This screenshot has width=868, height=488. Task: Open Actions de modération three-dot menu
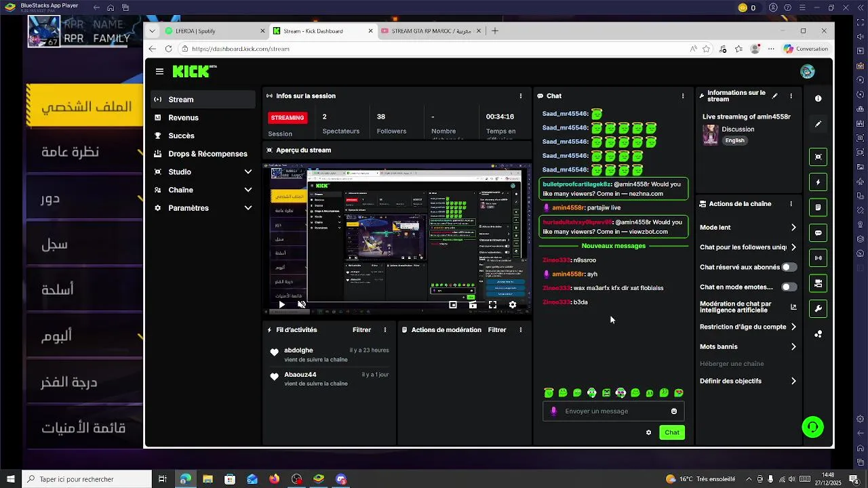tap(521, 329)
